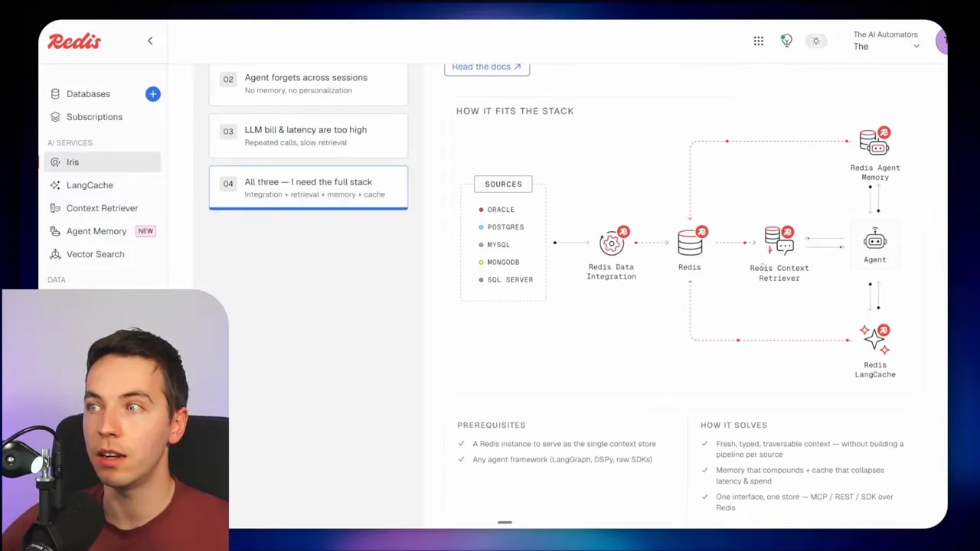Click the Redis logo
Screen dimensions: 980x551
click(74, 41)
